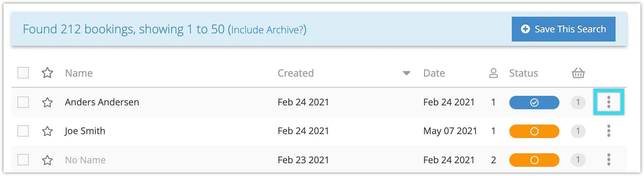Viewport: 644px width, 176px height.
Task: Star the No Name booking
Action: [x=47, y=160]
